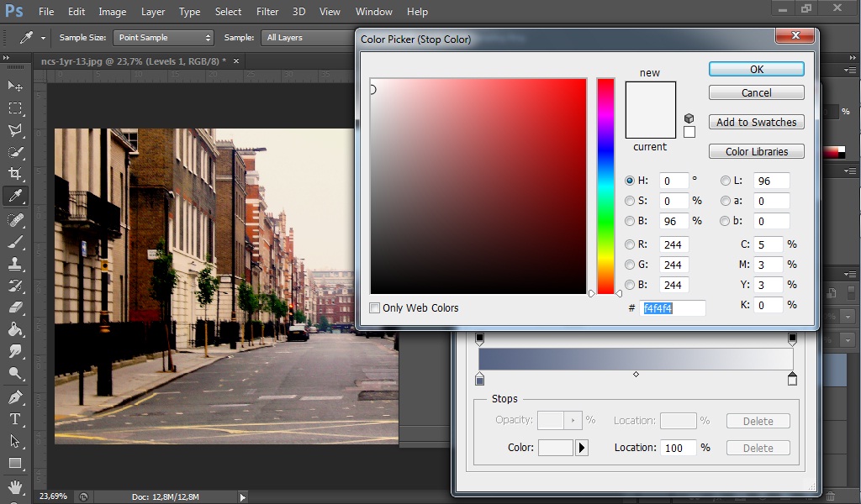Choose the Clone Stamp tool
The image size is (861, 504).
point(15,264)
